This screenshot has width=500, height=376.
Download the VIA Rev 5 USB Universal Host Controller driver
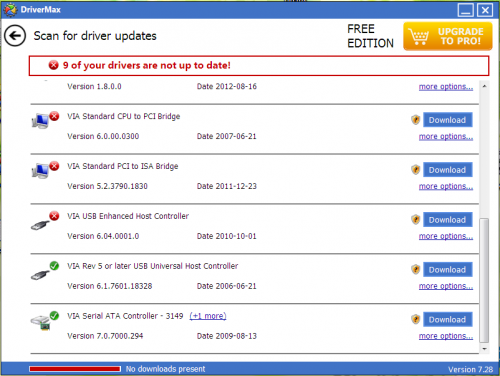pyautogui.click(x=448, y=270)
